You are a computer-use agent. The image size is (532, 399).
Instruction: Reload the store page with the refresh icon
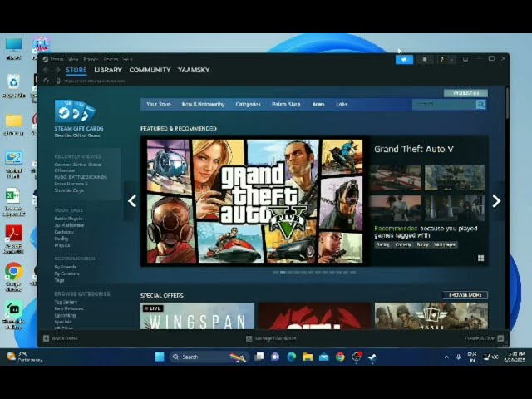pyautogui.click(x=47, y=81)
